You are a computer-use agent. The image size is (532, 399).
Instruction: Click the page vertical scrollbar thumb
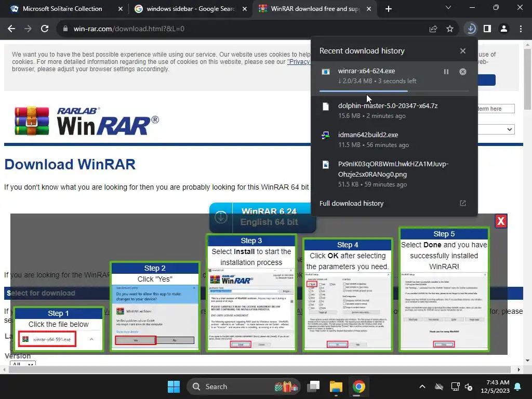(x=528, y=79)
